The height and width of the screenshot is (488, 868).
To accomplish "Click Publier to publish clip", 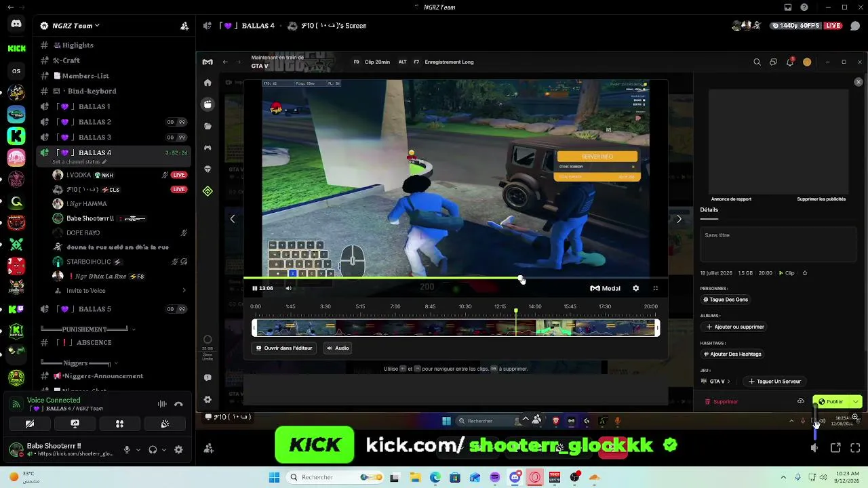I will coord(831,402).
